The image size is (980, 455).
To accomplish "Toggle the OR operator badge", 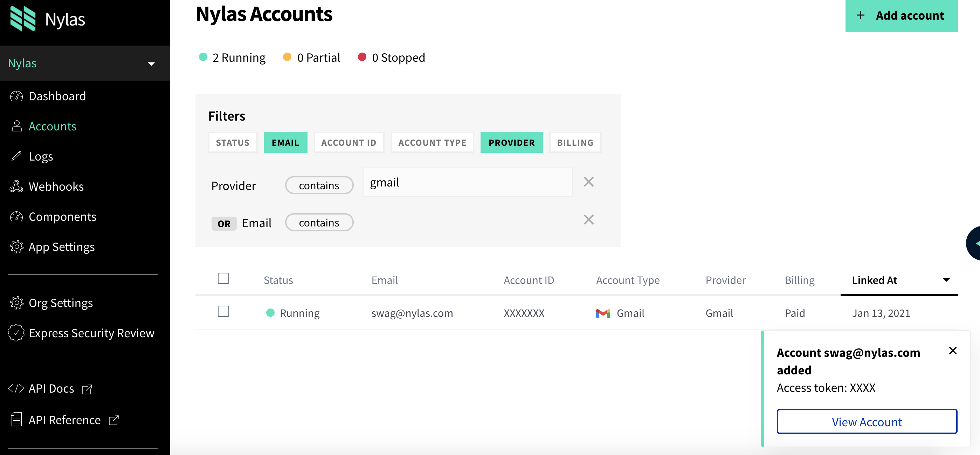I will pyautogui.click(x=224, y=224).
